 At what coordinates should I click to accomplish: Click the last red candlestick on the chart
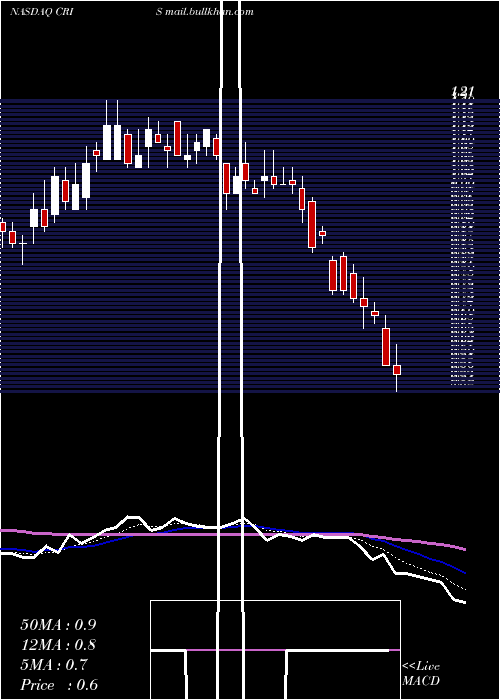[x=397, y=370]
